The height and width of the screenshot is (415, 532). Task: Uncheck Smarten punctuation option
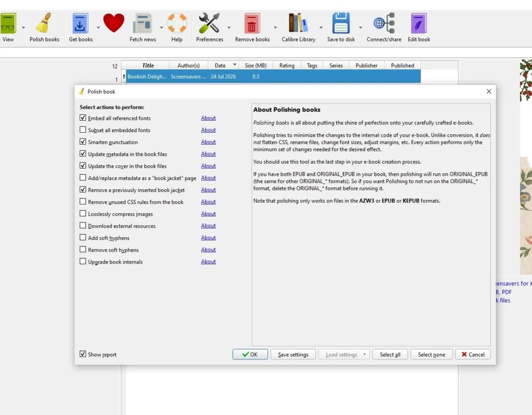(83, 141)
